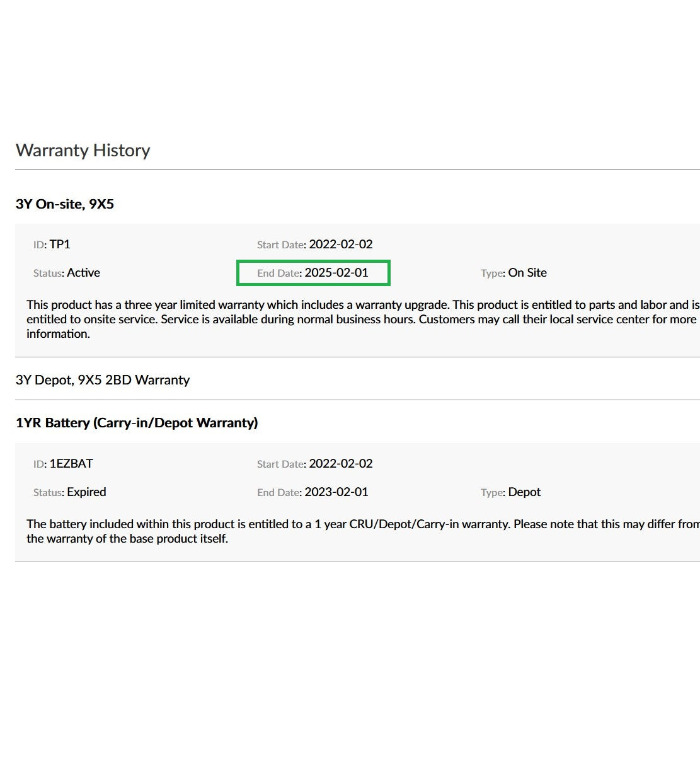Click the ID label beside TP1
Screen dimensions: 700x779
click(39, 245)
